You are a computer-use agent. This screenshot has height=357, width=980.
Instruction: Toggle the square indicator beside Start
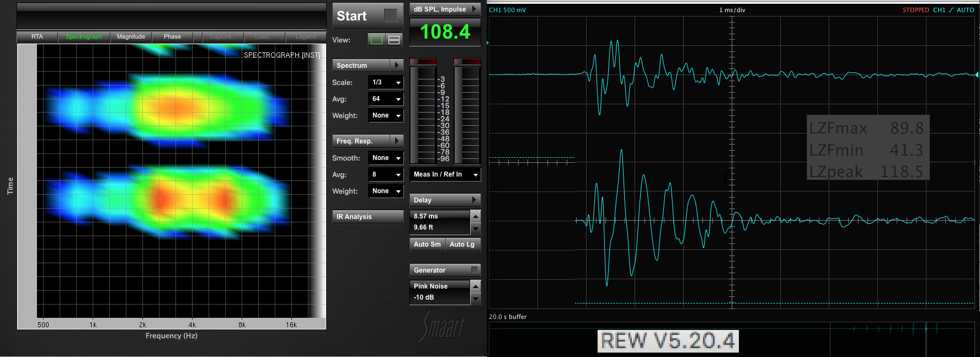(x=390, y=15)
